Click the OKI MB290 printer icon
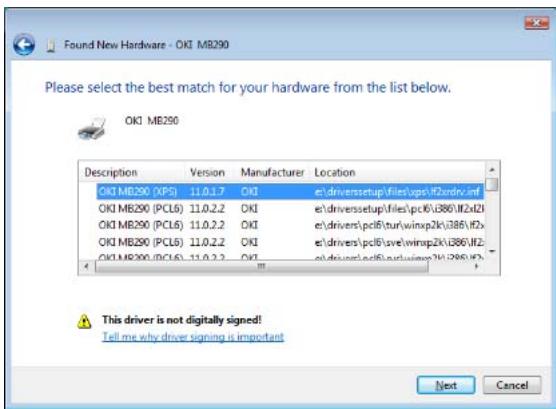 coord(92,128)
